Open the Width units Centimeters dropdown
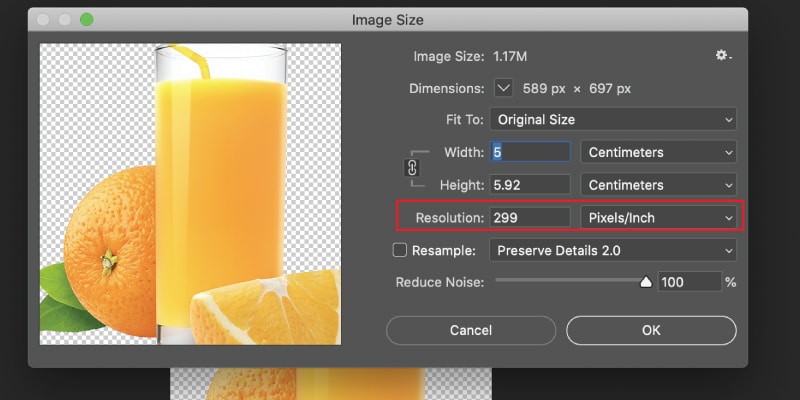800x400 pixels. (658, 153)
